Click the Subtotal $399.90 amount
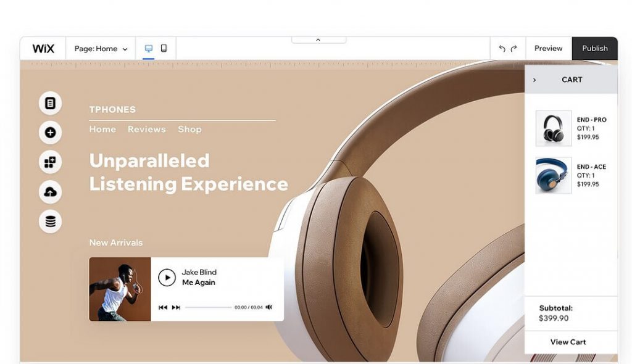Image resolution: width=632 pixels, height=364 pixels. 554,318
